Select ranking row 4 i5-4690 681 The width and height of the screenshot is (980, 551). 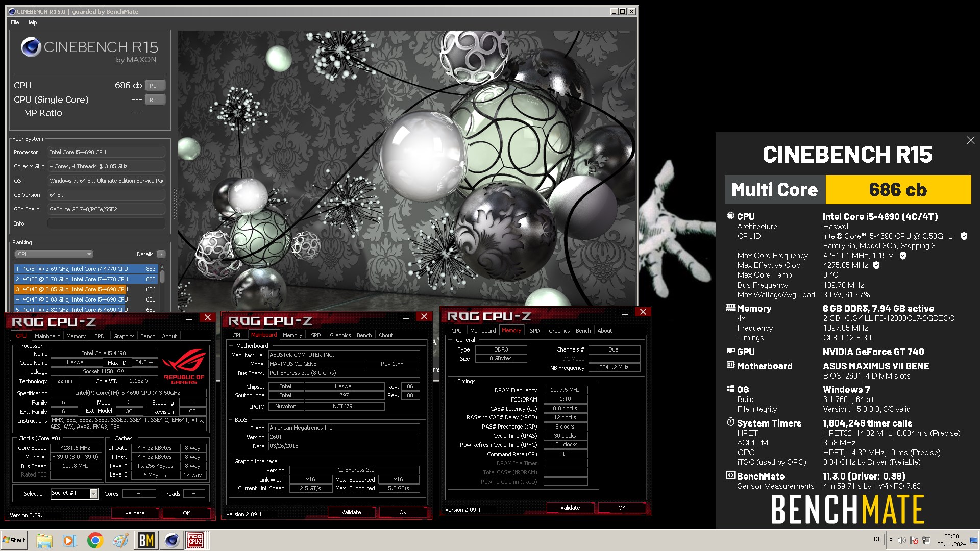coord(86,299)
